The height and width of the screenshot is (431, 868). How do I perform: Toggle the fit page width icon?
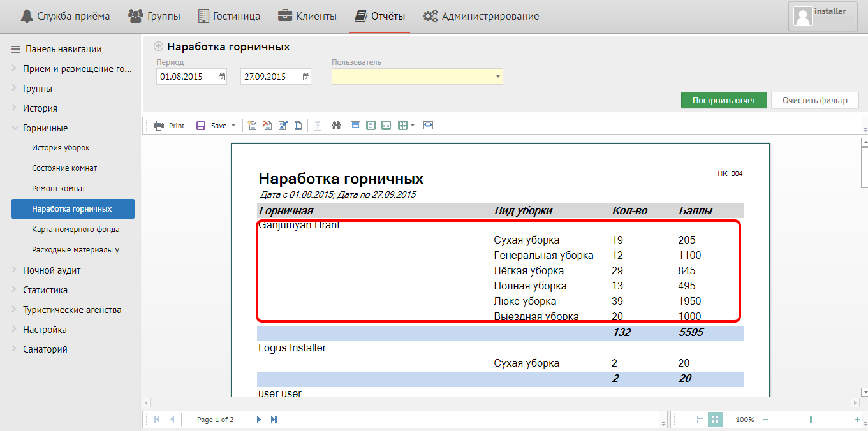428,126
